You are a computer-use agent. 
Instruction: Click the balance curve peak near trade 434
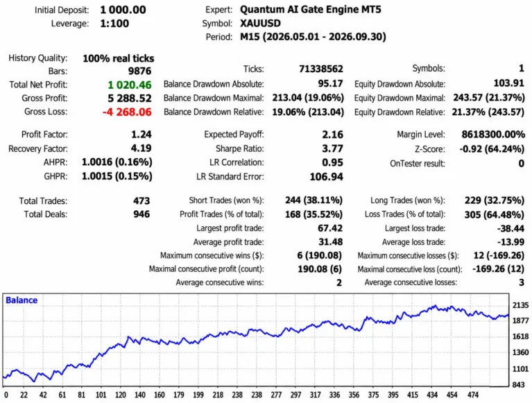[x=435, y=306]
